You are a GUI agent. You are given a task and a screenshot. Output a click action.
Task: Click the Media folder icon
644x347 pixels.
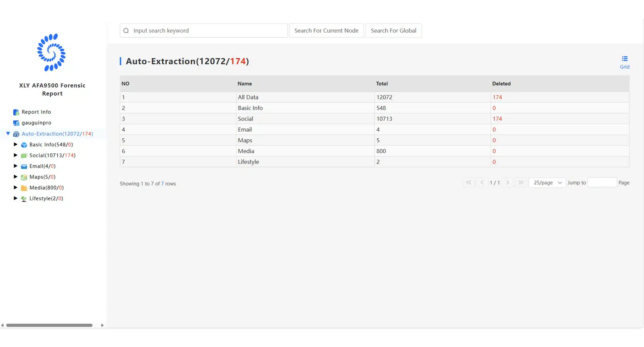[x=24, y=188]
